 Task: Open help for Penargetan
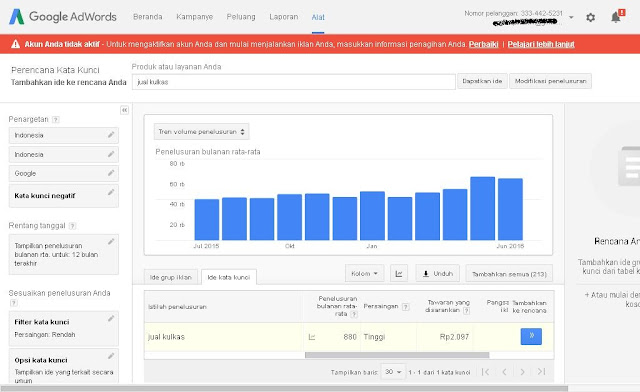click(x=56, y=120)
